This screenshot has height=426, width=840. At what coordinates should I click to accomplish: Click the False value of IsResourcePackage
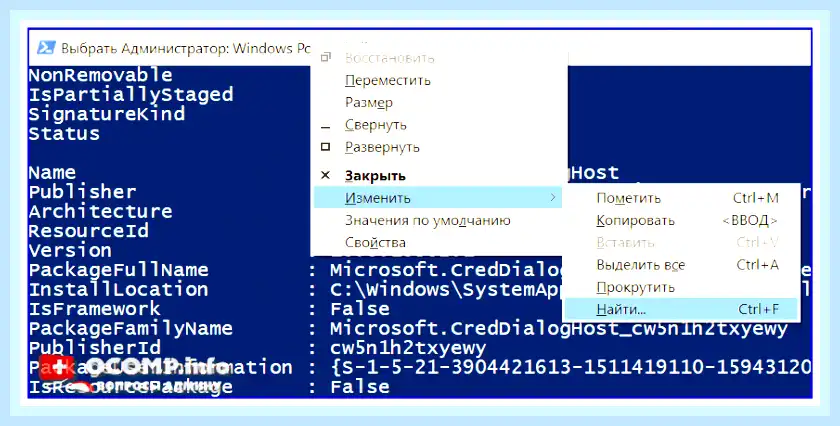click(360, 386)
